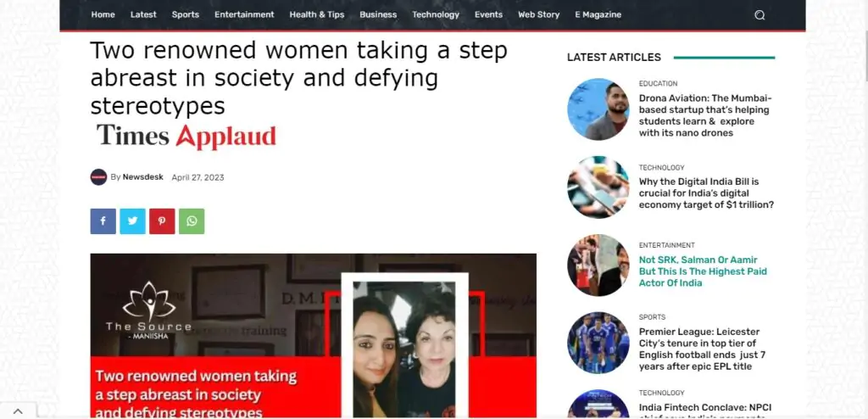This screenshot has width=868, height=419.
Task: Collapse with the bottom-left chevron arrow
Action: pos(18,411)
